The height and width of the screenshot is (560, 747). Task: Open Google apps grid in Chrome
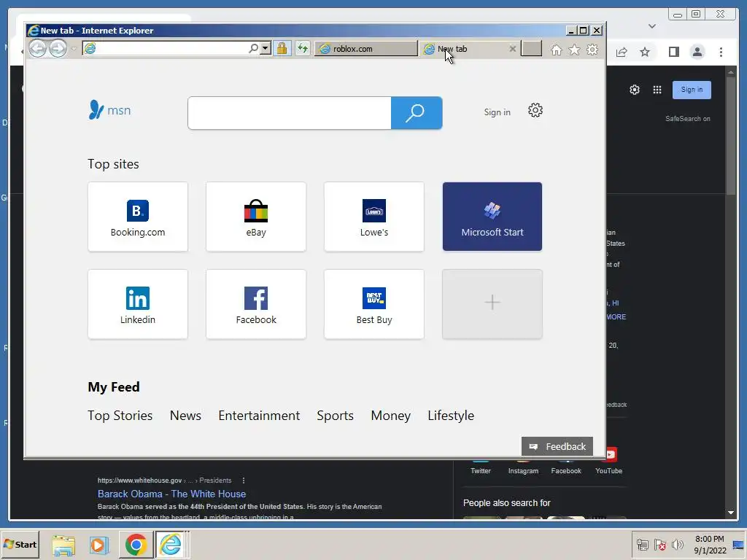point(657,90)
